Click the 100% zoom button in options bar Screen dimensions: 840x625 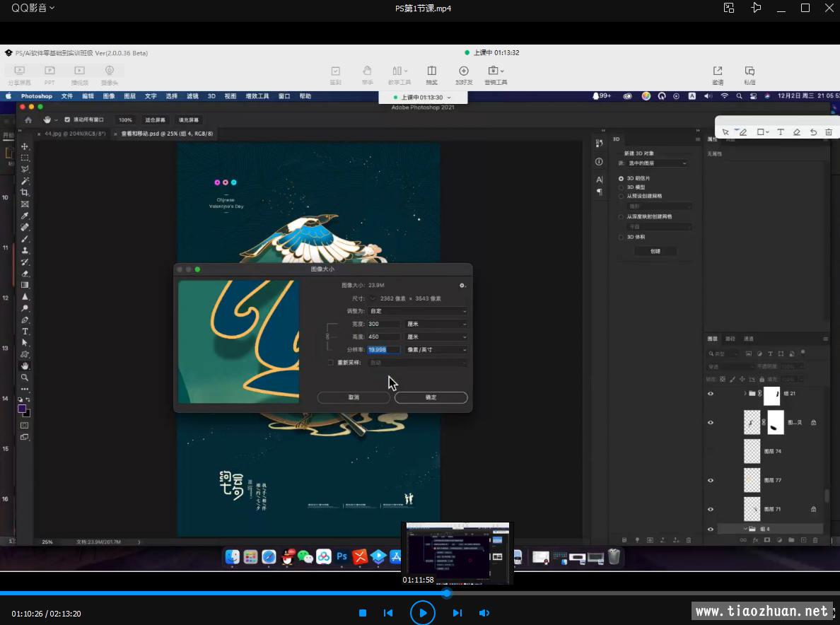click(125, 120)
